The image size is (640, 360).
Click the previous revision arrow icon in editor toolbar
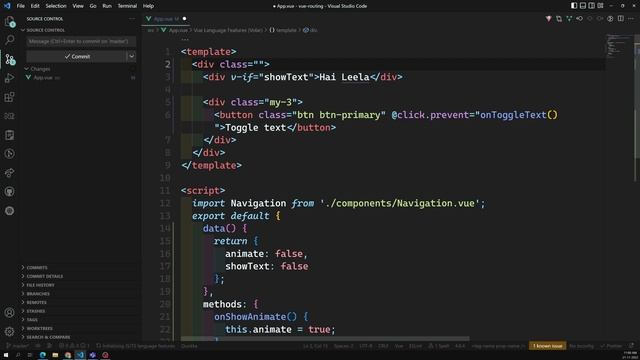click(579, 19)
